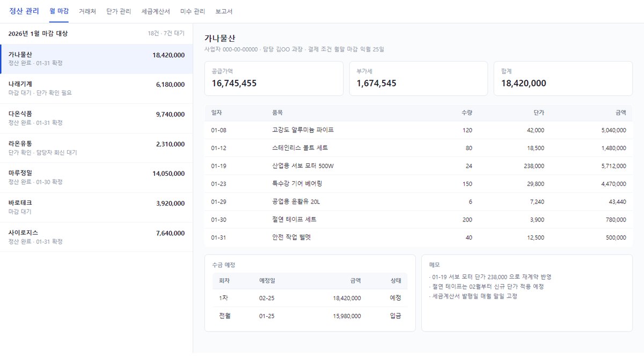This screenshot has height=358, width=644.
Task: Click the 산업용 서보 모터 500W item
Action: click(303, 166)
